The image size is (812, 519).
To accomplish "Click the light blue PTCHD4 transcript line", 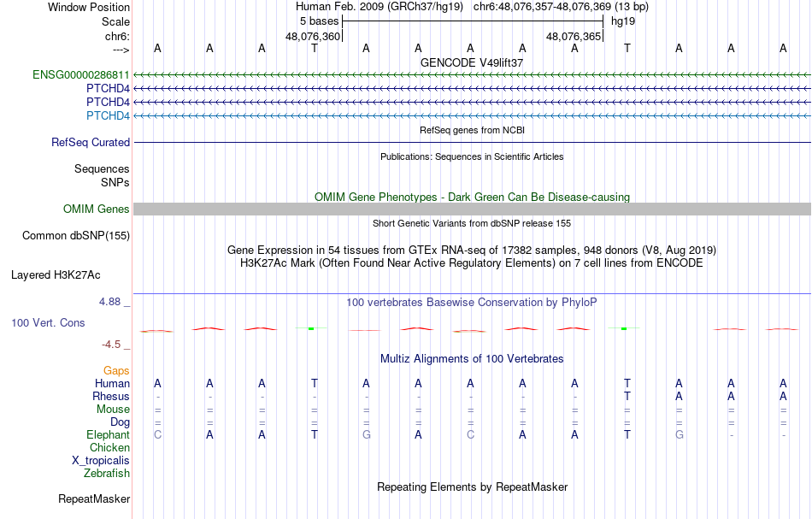I will coord(473,115).
